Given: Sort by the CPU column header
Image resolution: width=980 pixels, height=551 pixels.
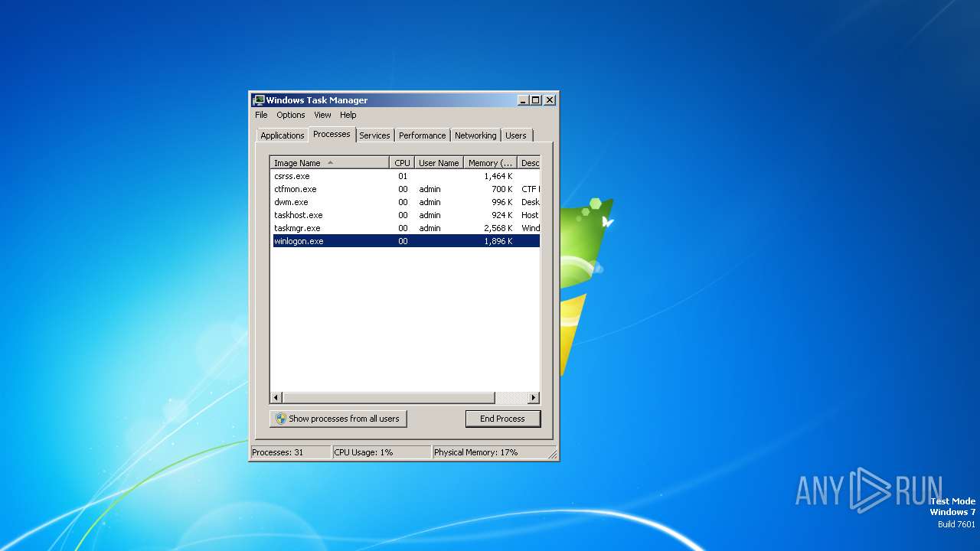Looking at the screenshot, I should [402, 163].
